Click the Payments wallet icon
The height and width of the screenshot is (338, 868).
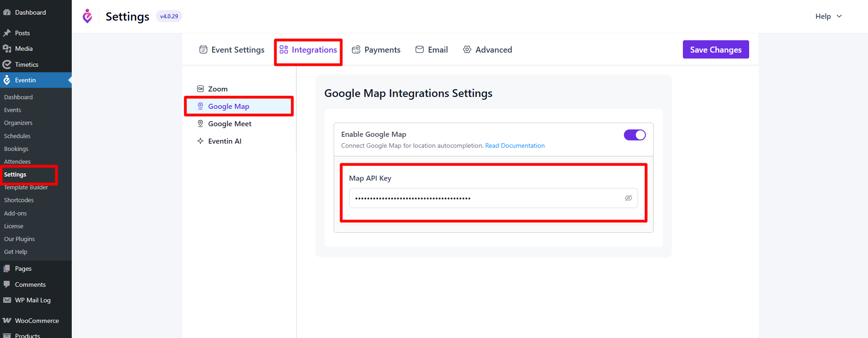click(356, 49)
